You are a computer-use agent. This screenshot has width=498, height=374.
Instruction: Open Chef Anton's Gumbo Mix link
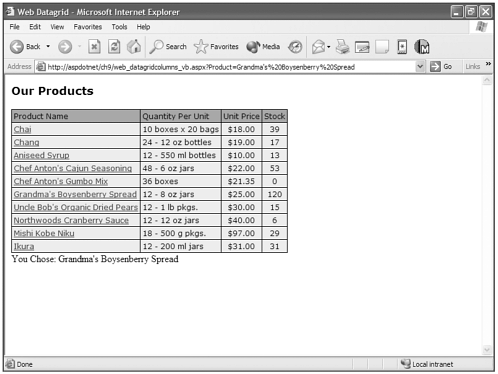pos(61,181)
